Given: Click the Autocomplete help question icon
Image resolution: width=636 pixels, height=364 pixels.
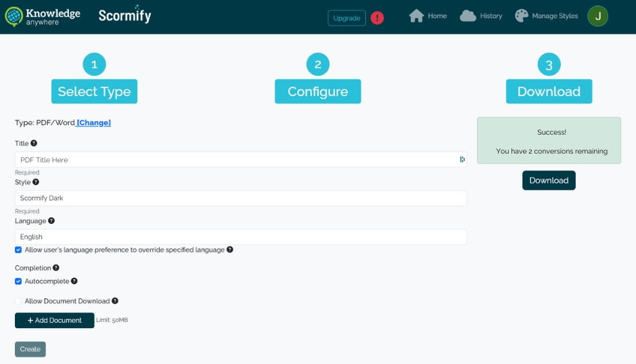Looking at the screenshot, I should 74,281.
